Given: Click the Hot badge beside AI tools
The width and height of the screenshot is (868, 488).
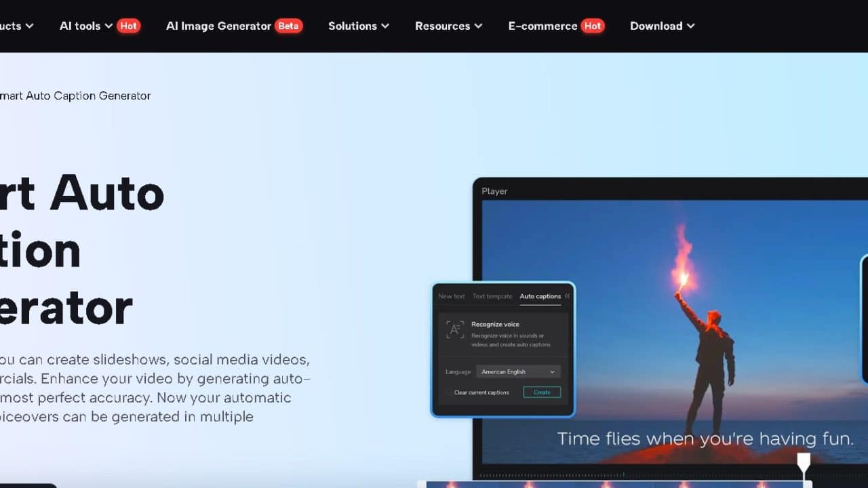Looking at the screenshot, I should 128,26.
